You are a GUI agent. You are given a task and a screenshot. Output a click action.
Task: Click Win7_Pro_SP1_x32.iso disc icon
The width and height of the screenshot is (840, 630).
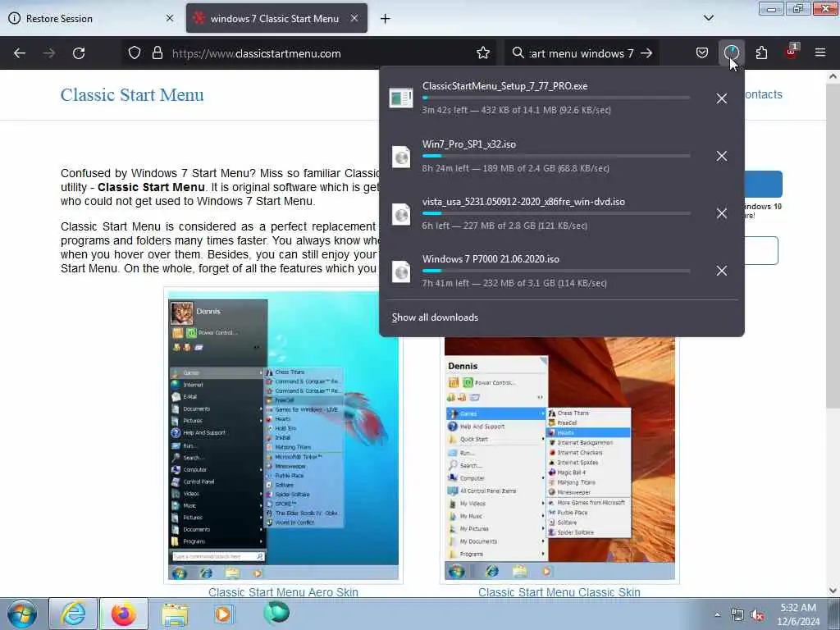(400, 157)
